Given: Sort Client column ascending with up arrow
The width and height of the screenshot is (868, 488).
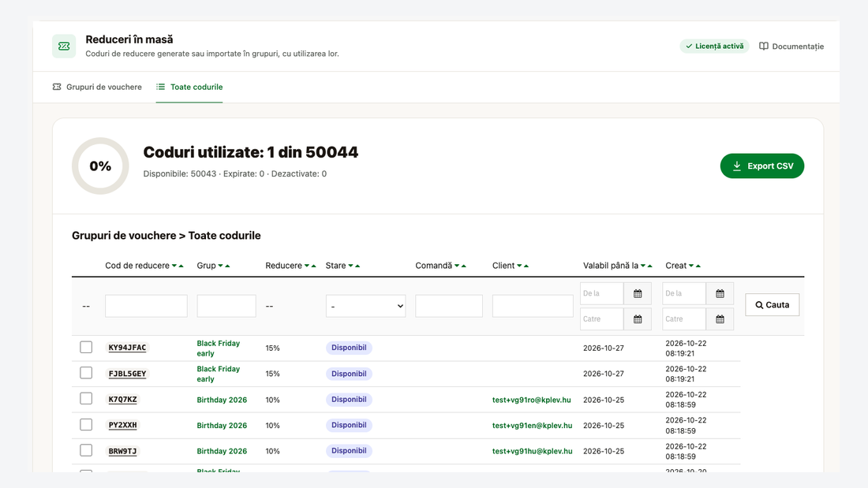Looking at the screenshot, I should (526, 266).
